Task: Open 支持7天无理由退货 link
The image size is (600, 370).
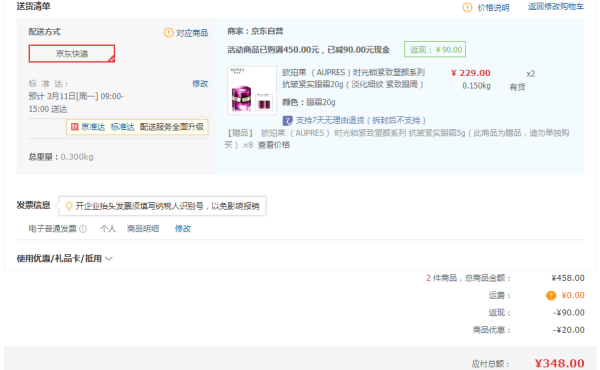Action: (360, 121)
